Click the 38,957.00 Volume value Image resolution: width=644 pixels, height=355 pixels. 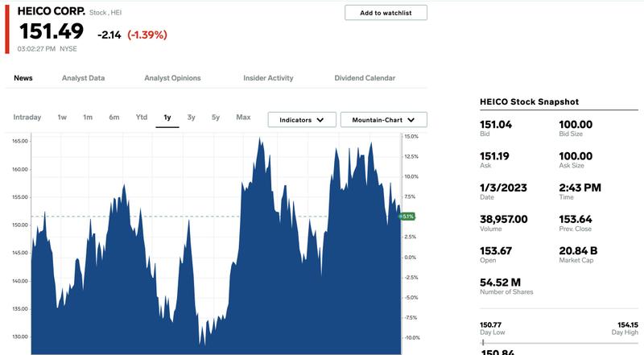(x=504, y=220)
